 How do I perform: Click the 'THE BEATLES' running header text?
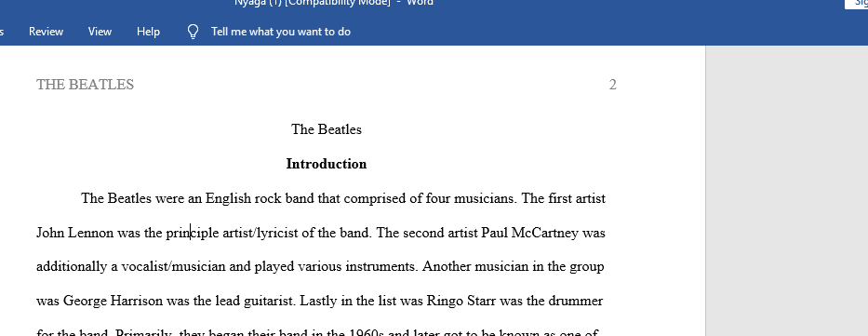(85, 85)
